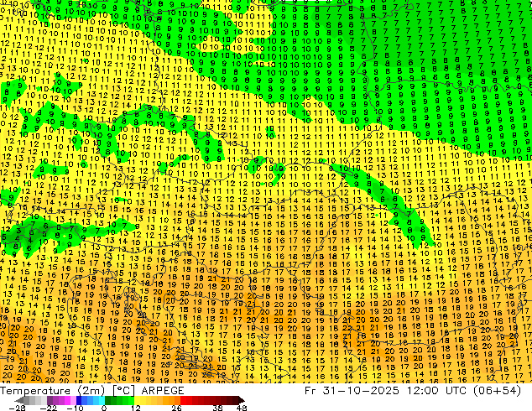Click the '38' legend scale value
The image size is (532, 411).
217,408
